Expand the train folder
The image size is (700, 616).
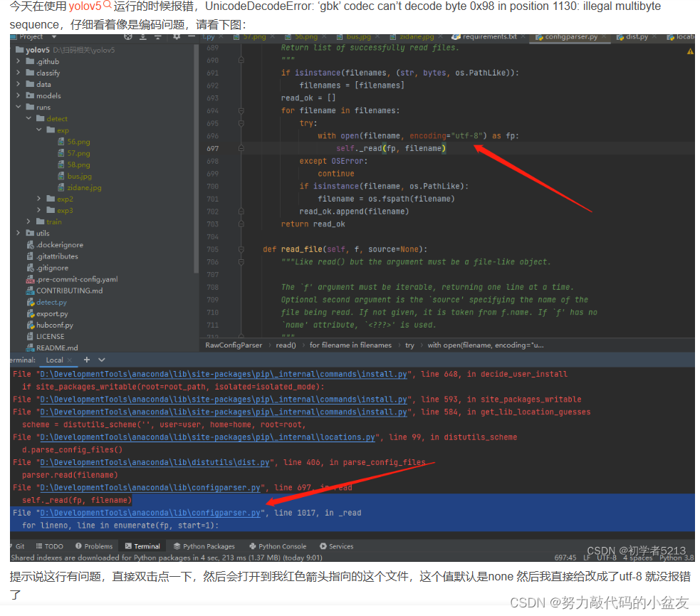pos(28,221)
